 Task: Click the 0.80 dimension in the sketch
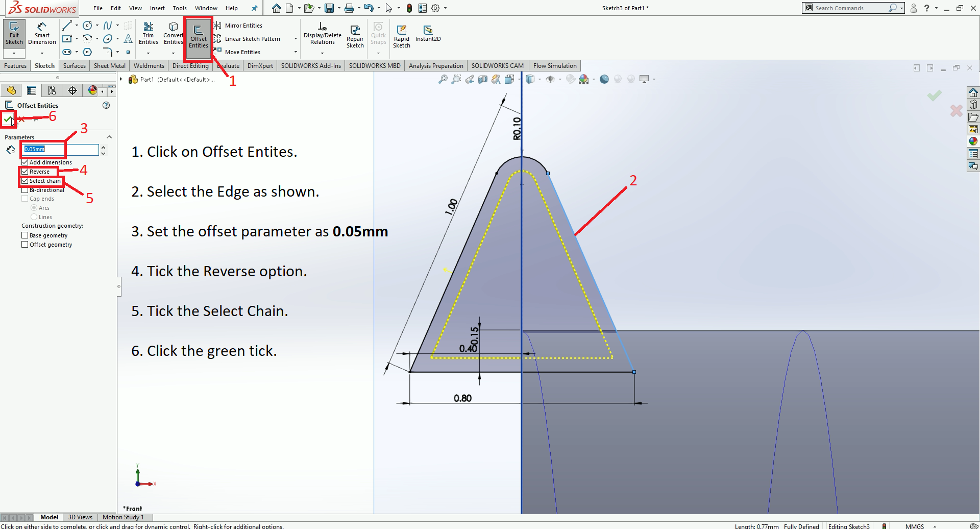tap(463, 398)
